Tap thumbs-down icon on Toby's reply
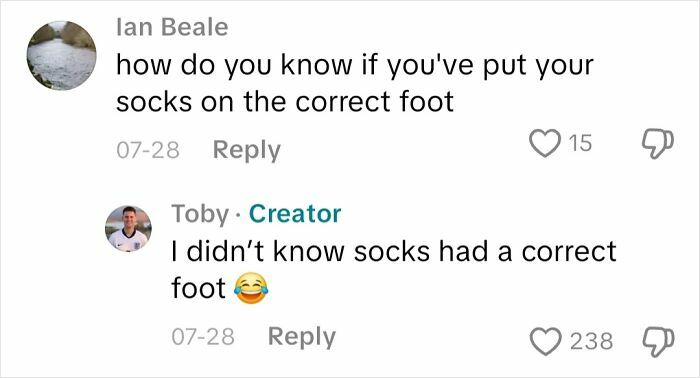The height and width of the screenshot is (378, 700). coord(658,342)
